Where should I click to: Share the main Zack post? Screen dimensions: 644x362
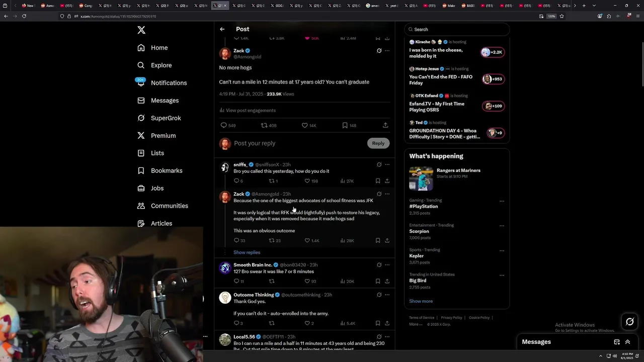(x=385, y=125)
